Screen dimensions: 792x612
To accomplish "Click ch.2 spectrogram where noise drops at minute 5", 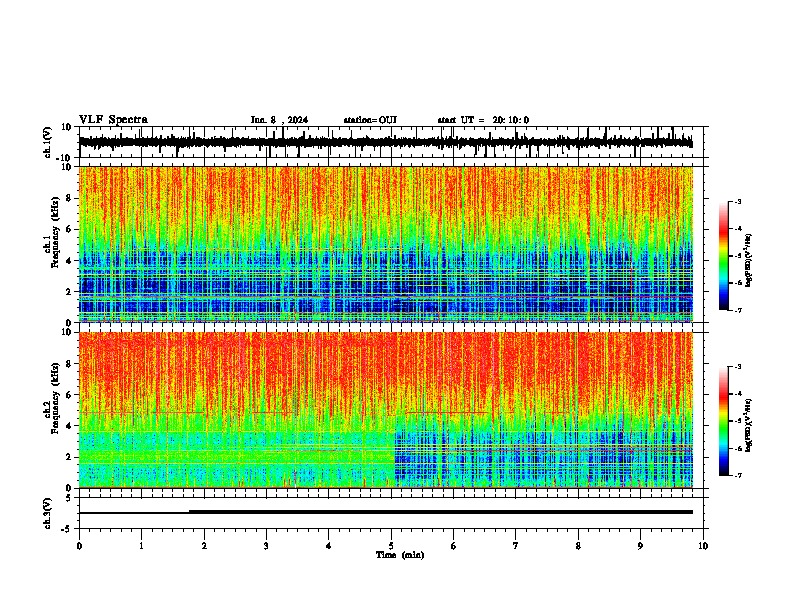I will click(395, 457).
